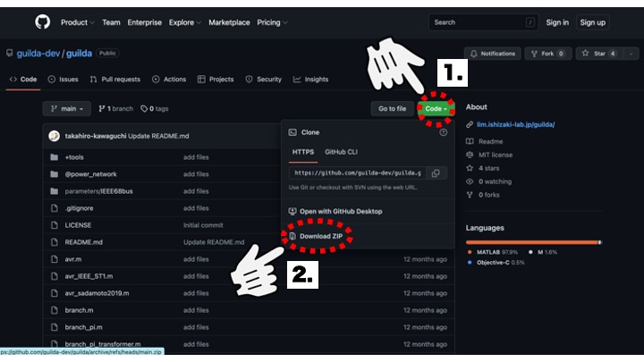View the 0 watching link

(x=495, y=181)
